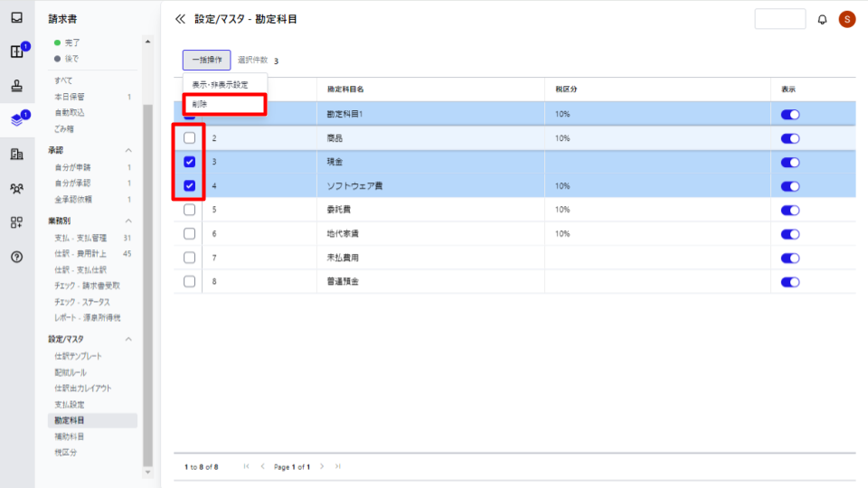Collapse sidebar with double chevron icon

click(x=180, y=19)
